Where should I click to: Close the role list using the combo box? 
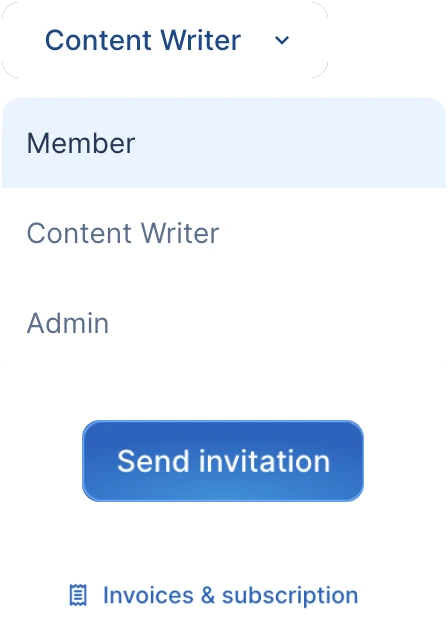tap(165, 40)
